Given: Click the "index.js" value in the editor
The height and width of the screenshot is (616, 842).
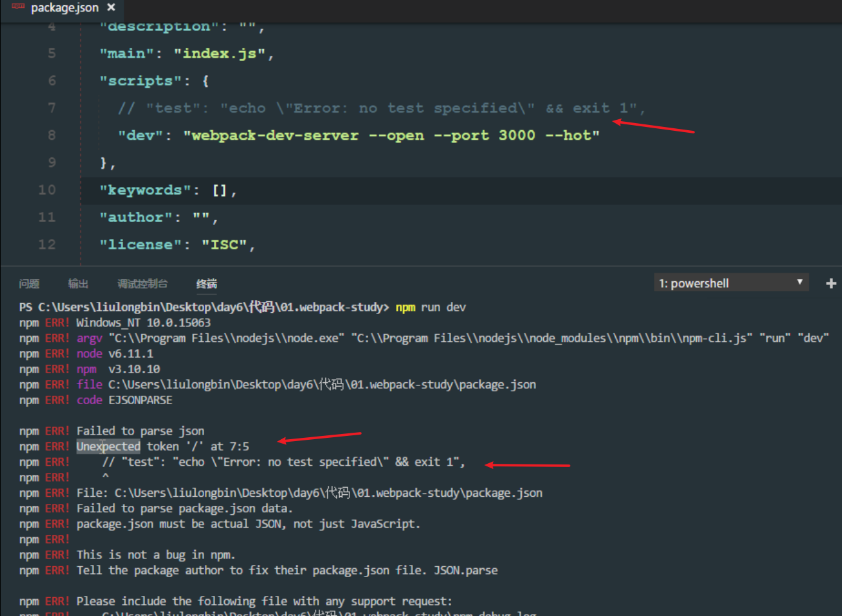Looking at the screenshot, I should 220,54.
